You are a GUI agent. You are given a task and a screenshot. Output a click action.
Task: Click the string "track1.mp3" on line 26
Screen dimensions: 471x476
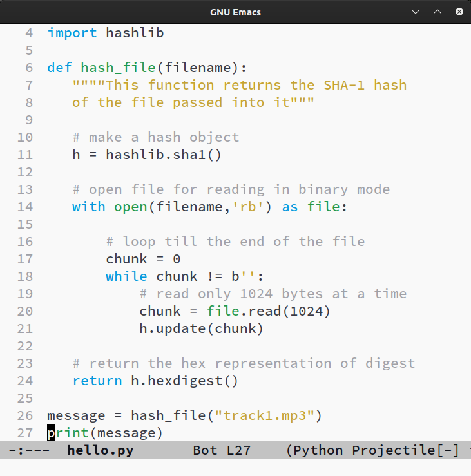click(265, 415)
